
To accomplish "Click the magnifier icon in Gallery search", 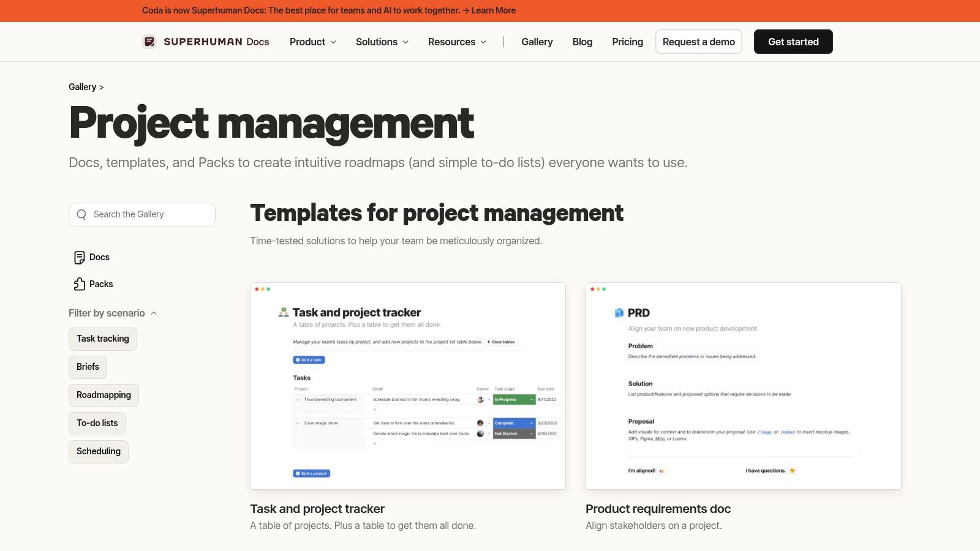I will 81,215.
